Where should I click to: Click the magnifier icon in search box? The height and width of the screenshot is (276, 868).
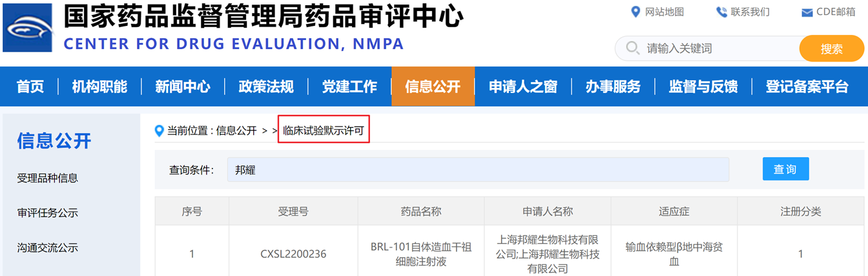coord(633,48)
